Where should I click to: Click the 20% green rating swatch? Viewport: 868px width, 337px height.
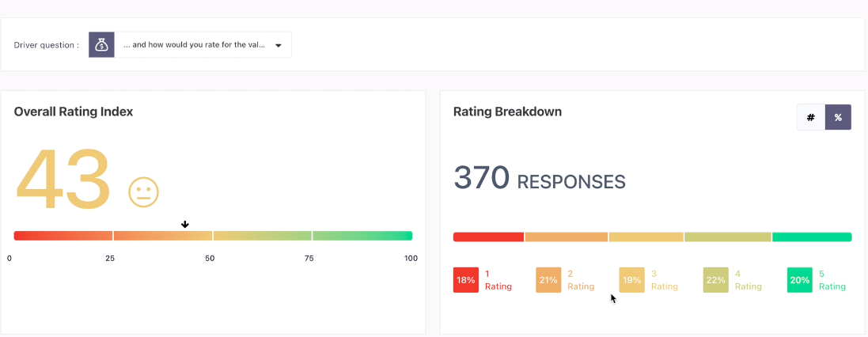click(799, 280)
